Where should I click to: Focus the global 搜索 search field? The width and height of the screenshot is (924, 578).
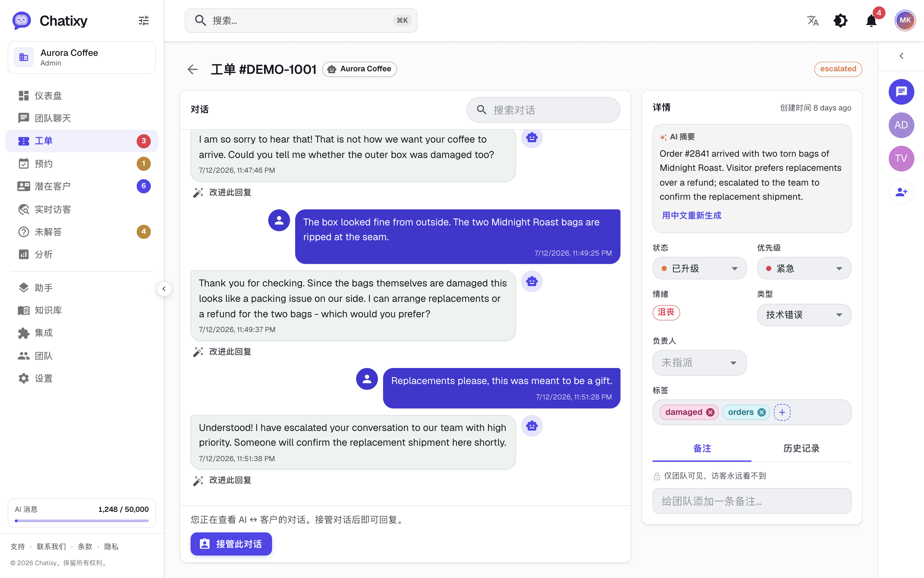301,21
